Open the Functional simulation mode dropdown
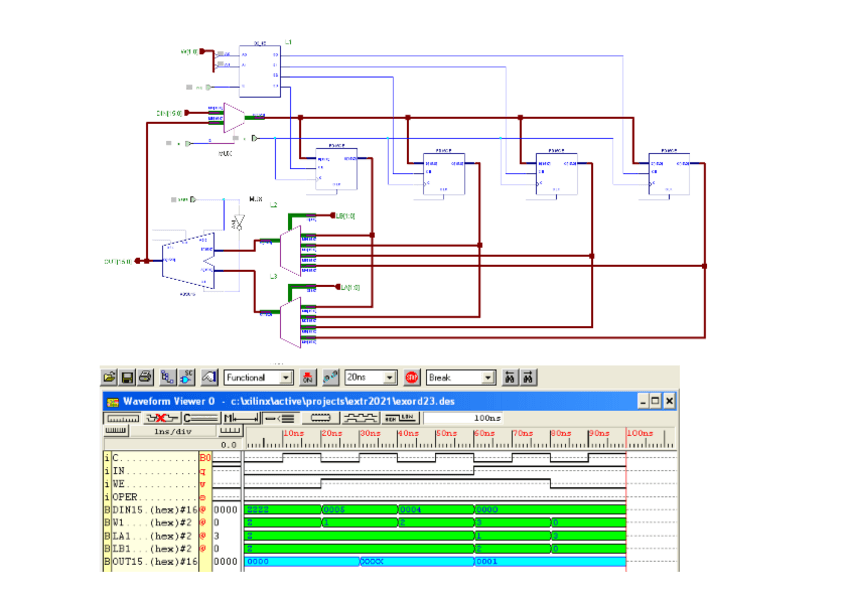The height and width of the screenshot is (599, 848). pos(286,378)
